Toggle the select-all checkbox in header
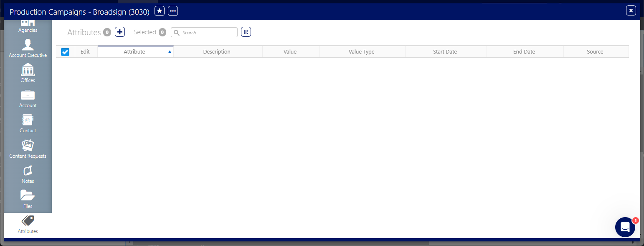 coord(65,52)
